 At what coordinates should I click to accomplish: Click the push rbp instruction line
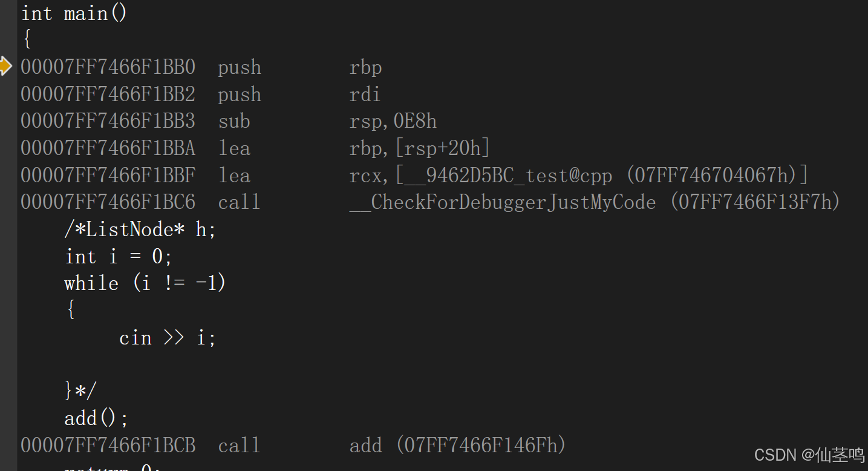tap(201, 67)
